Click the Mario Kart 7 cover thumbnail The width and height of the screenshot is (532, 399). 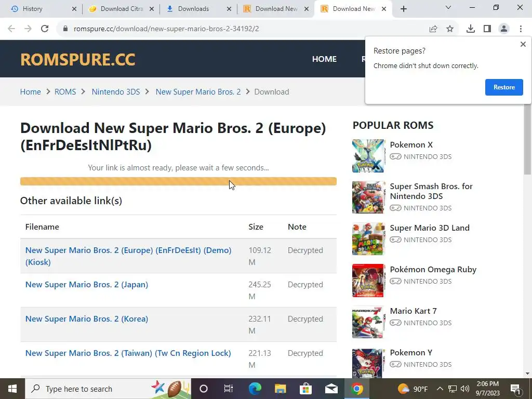click(x=368, y=322)
